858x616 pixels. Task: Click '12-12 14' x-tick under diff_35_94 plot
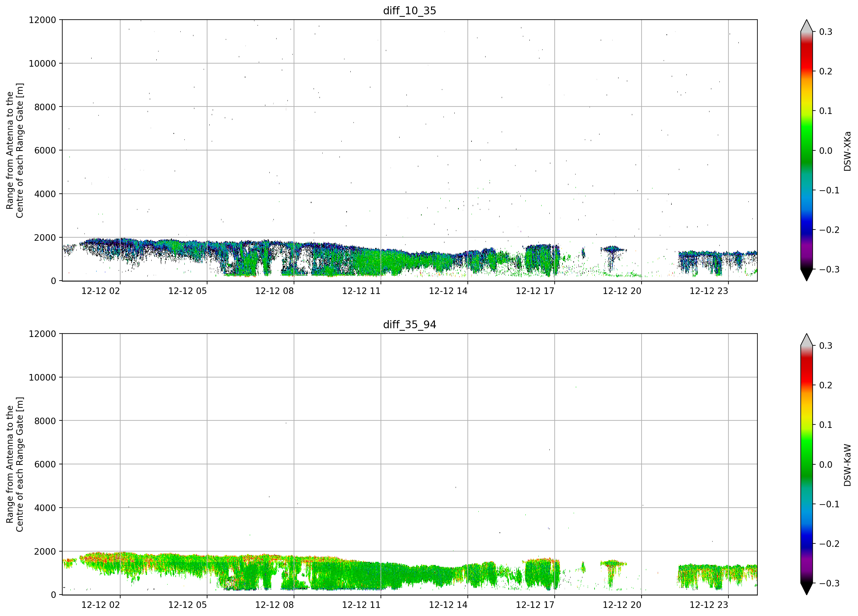pyautogui.click(x=448, y=605)
